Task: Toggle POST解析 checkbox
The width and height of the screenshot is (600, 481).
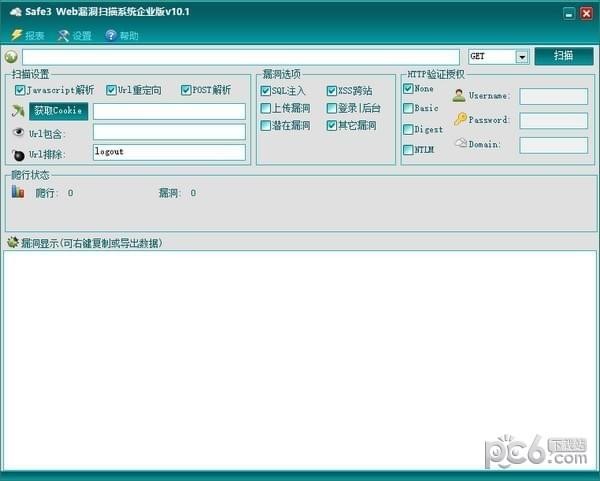Action: tap(186, 90)
